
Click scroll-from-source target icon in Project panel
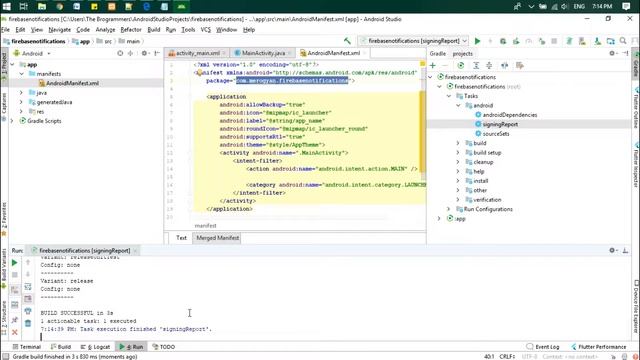120,53
